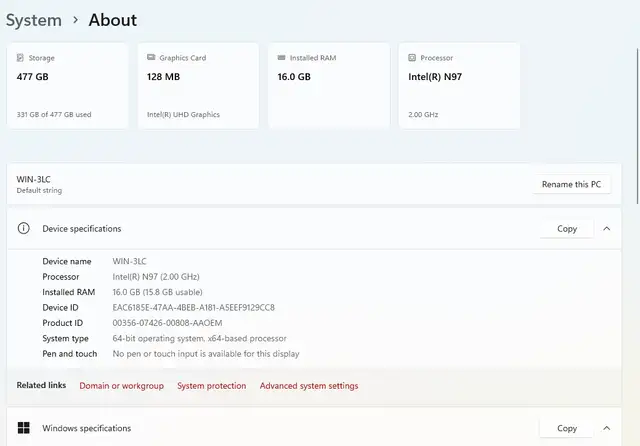Click the Product ID label
The image size is (640, 446).
click(x=62, y=323)
